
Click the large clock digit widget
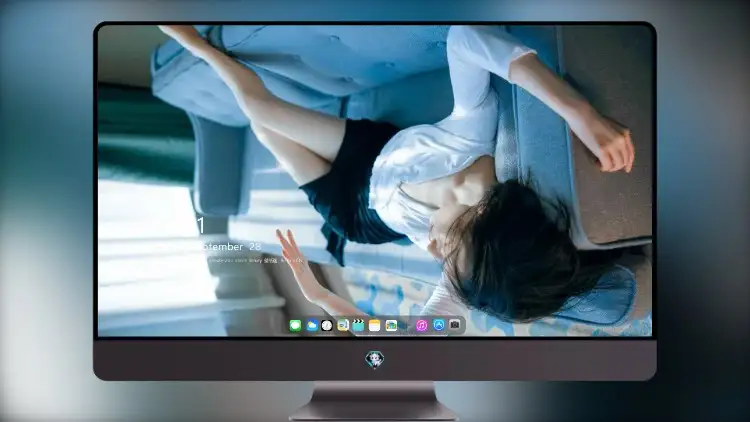click(x=201, y=225)
